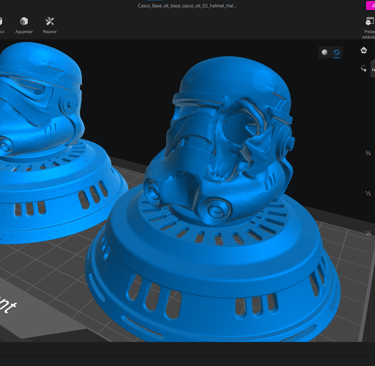Click the Casco_Base helmet file name title

(187, 6)
